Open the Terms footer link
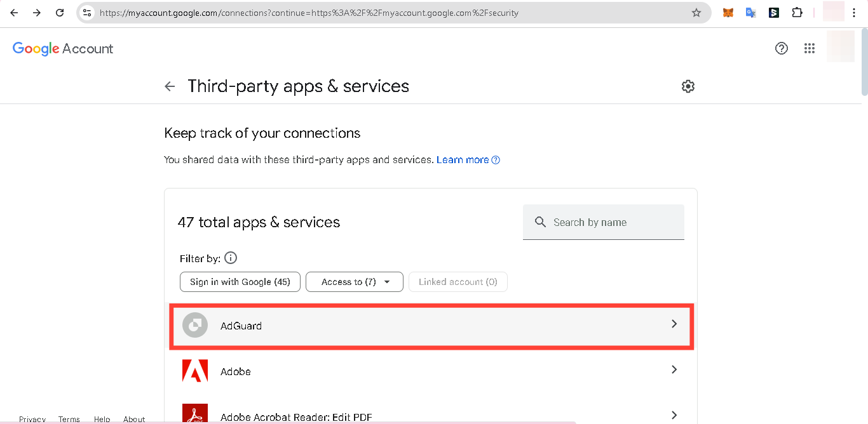 69,420
